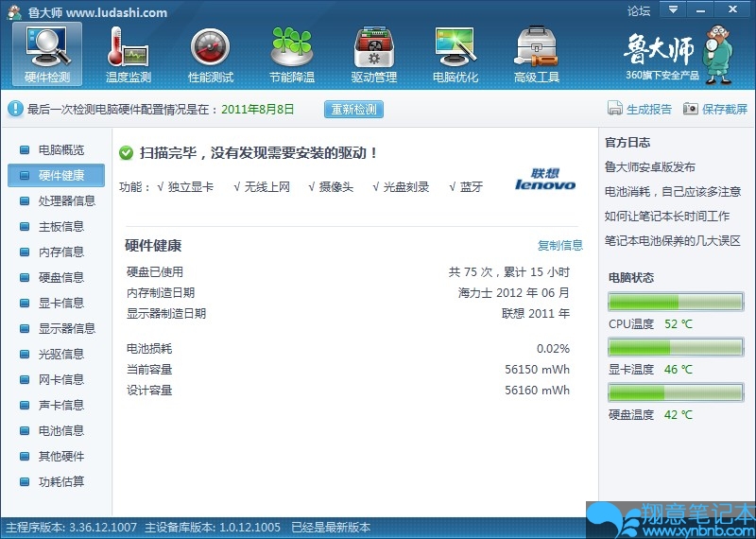Click the camera icon beside 保存截屏
The width and height of the screenshot is (756, 539).
click(x=691, y=109)
